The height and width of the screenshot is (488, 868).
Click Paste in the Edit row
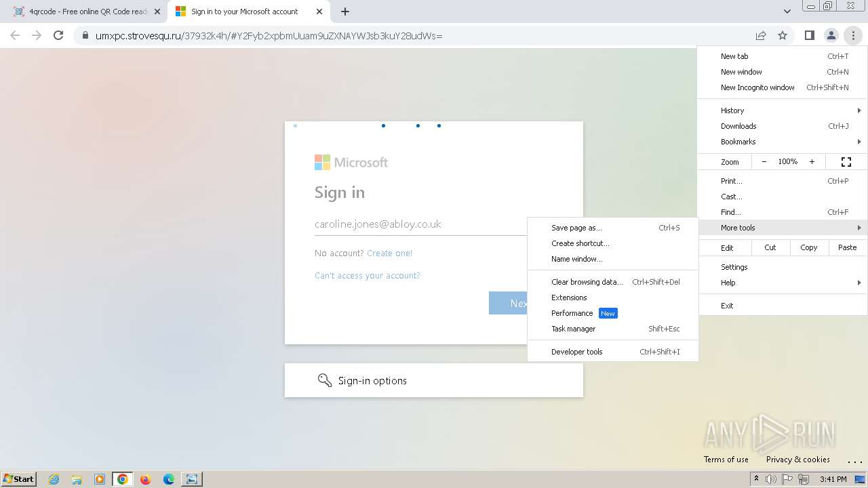pyautogui.click(x=848, y=247)
